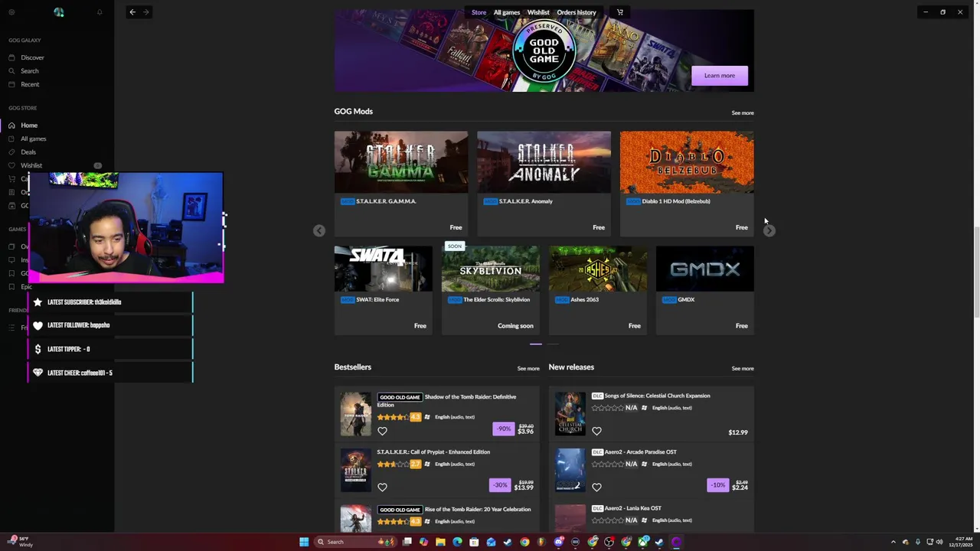Open Celestial Church cover art
Screen dimensions: 980x551
(570, 414)
